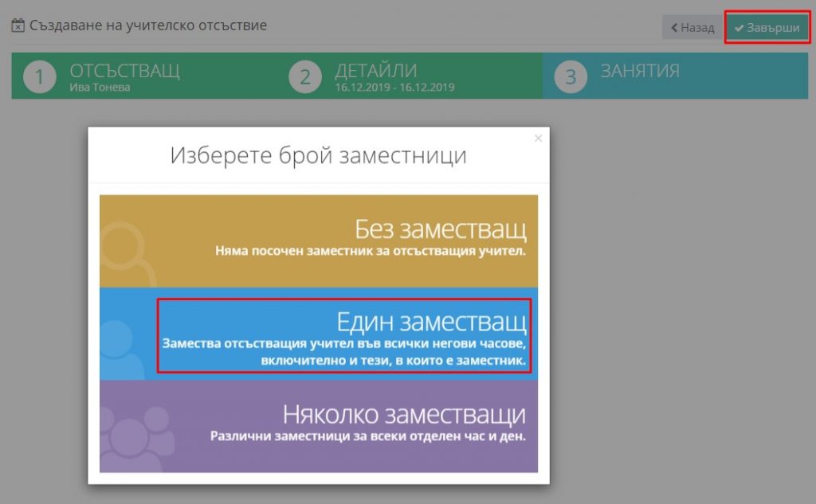Image resolution: width=816 pixels, height=504 pixels.
Task: Click text Замества отсъстващия учител във всички
Action: coord(344,352)
